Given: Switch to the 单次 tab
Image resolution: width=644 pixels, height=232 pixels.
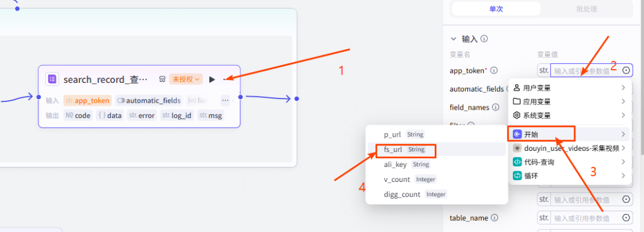Looking at the screenshot, I should click(x=496, y=9).
